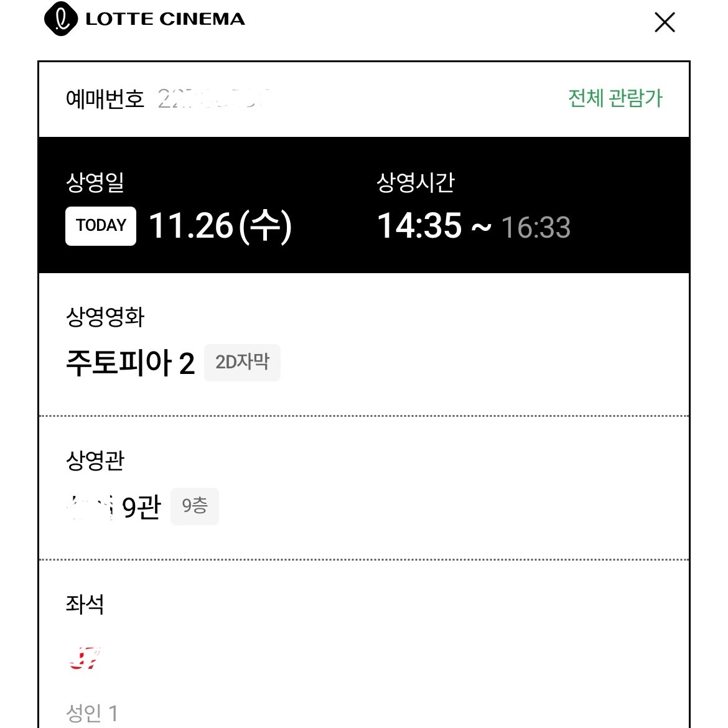Click the screening date 11.26(수)

tap(220, 226)
